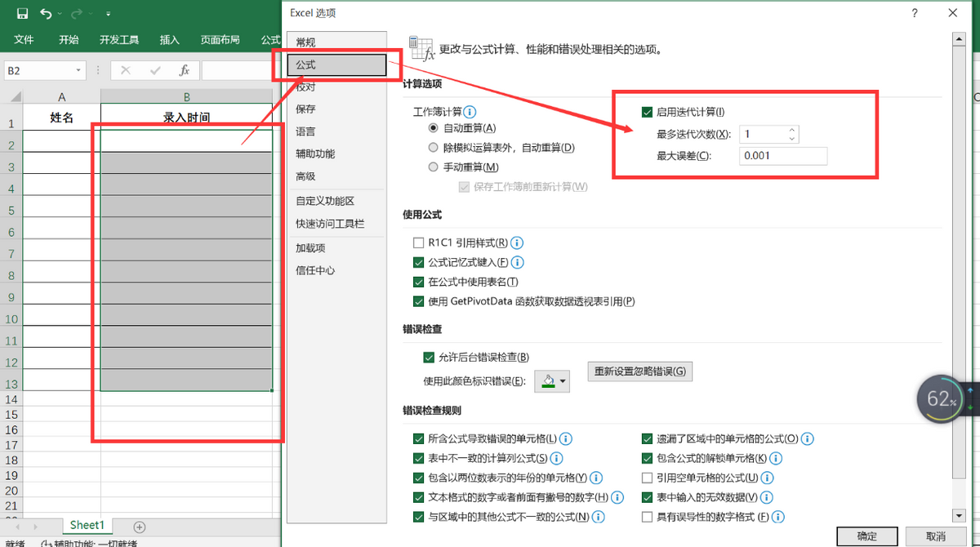980x547 pixels.
Task: Select 公式 in options sidebar
Action: pos(338,64)
